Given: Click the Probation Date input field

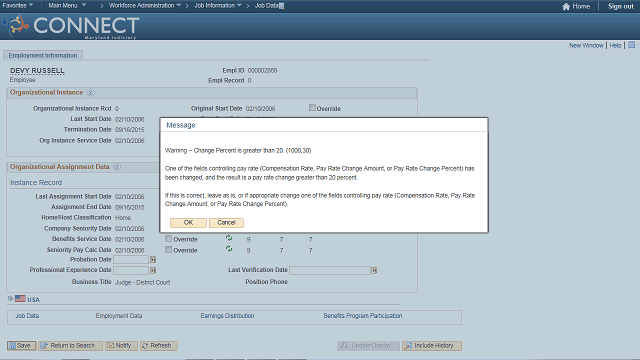Looking at the screenshot, I should [131, 260].
